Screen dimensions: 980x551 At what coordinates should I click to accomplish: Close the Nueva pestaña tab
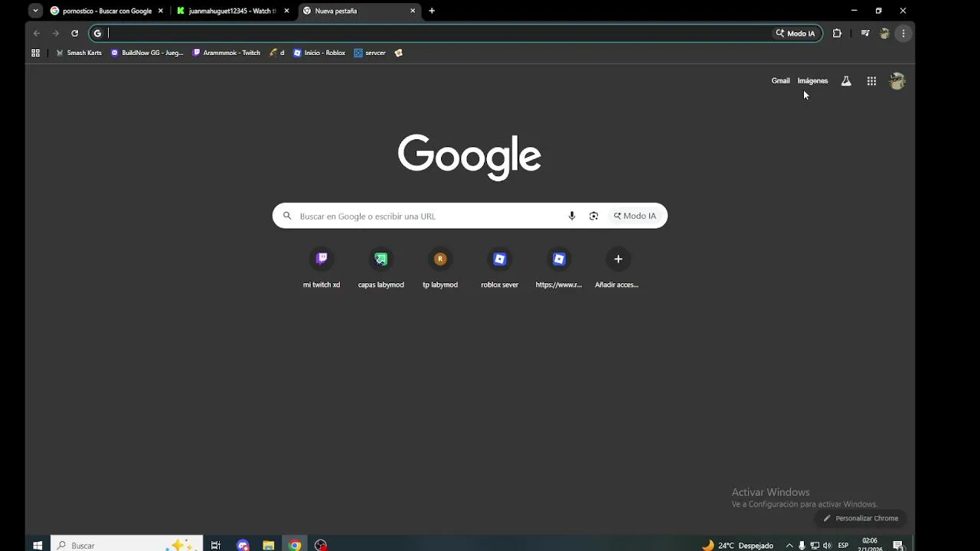[413, 11]
